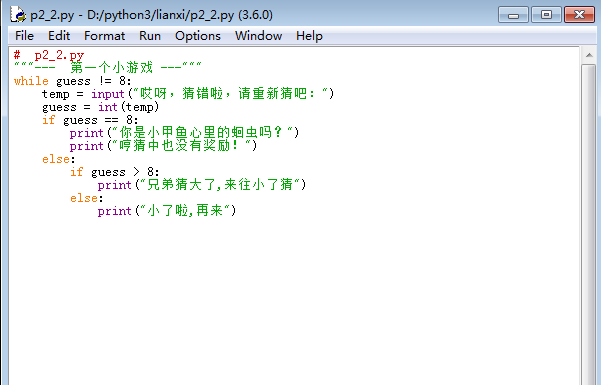Open the Edit menu
Viewport: 601px width, 385px height.
[59, 36]
